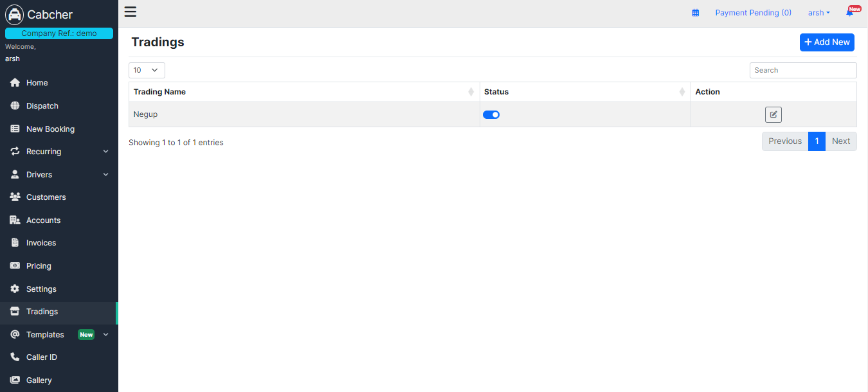Click the hamburger menu icon
Screen dimensions: 868x392
[131, 12]
